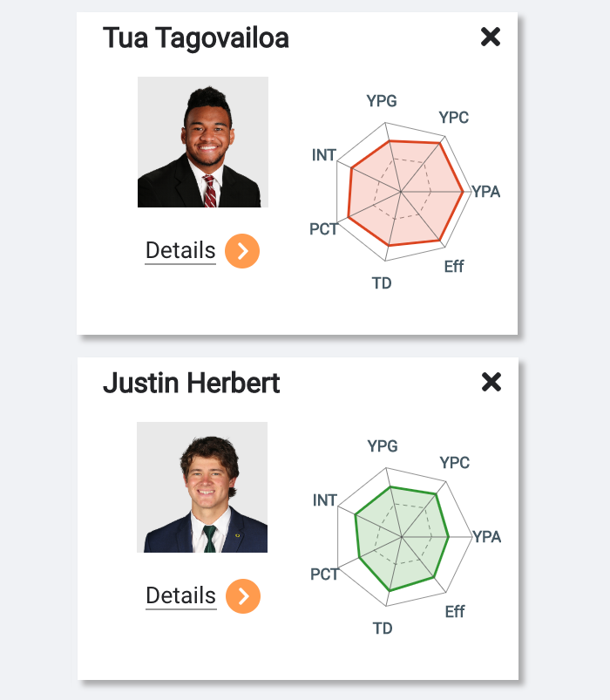Click the Tua Tagovailoa name heading
Image resolution: width=610 pixels, height=700 pixels.
coord(196,38)
